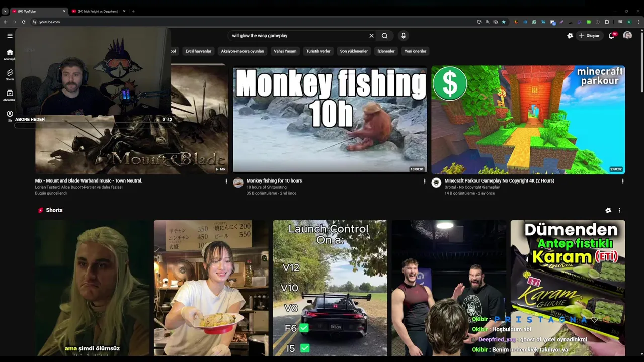The width and height of the screenshot is (644, 362).
Task: Open the media control toolbar icon
Action: 620,22
